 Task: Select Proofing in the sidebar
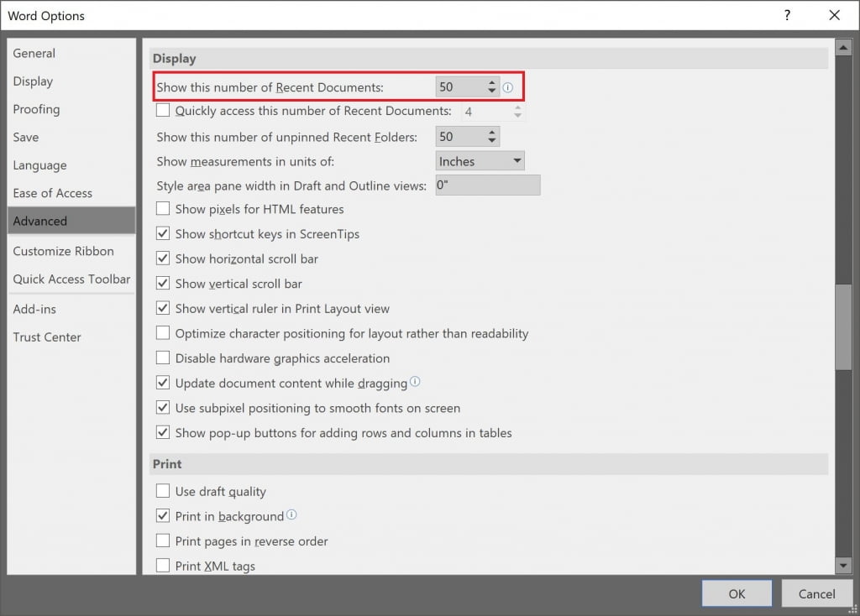pyautogui.click(x=71, y=109)
